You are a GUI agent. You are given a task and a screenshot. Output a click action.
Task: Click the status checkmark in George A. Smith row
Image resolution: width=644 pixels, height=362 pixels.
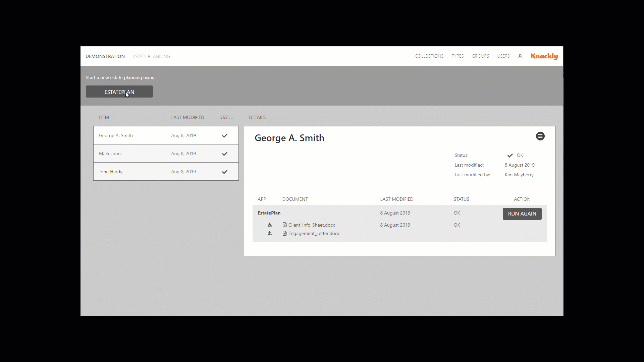[225, 135]
